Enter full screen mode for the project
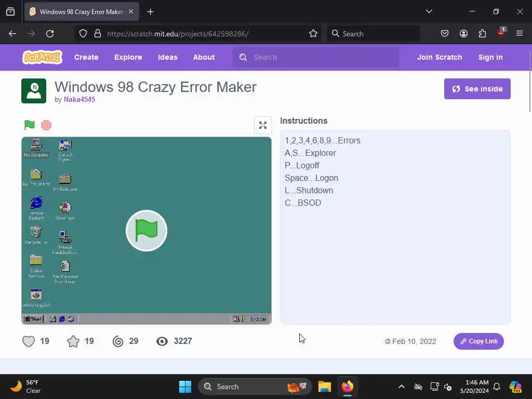The height and width of the screenshot is (399, 532). point(262,125)
